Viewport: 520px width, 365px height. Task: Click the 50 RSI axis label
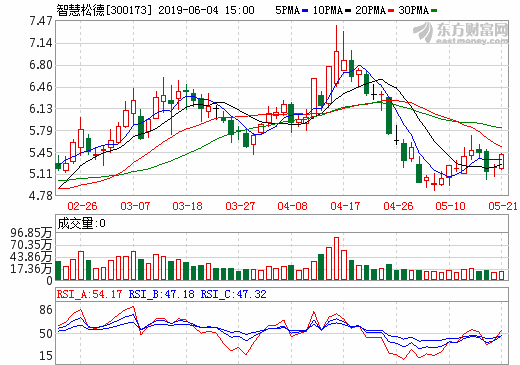click(x=46, y=334)
